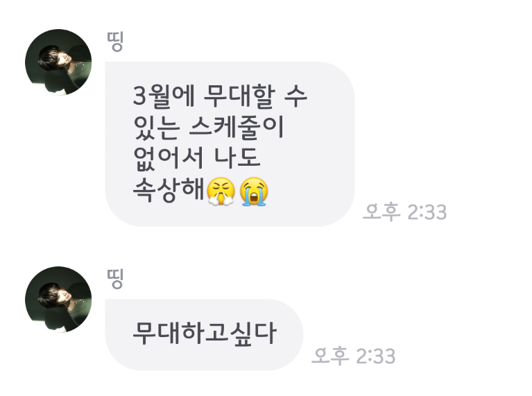
Task: Click the word 없어서 in the message
Action: point(168,158)
